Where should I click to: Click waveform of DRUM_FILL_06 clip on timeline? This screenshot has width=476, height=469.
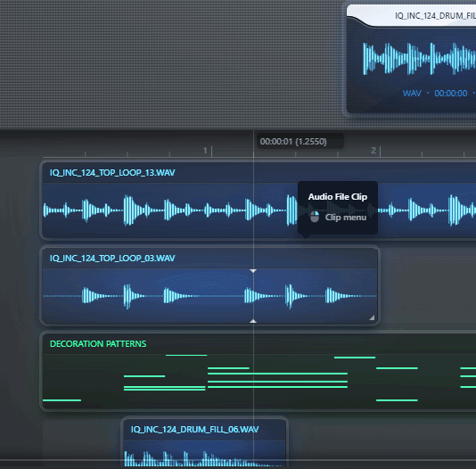click(205, 458)
